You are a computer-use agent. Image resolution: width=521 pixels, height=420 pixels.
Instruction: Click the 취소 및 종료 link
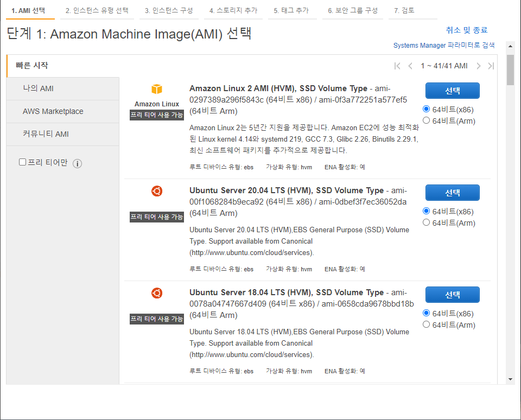point(467,30)
